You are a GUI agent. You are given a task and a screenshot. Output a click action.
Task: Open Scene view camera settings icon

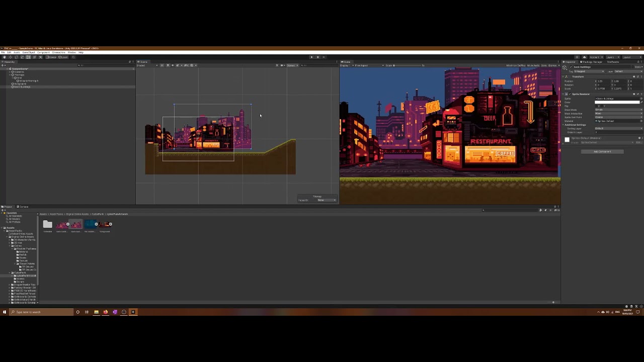click(282, 65)
